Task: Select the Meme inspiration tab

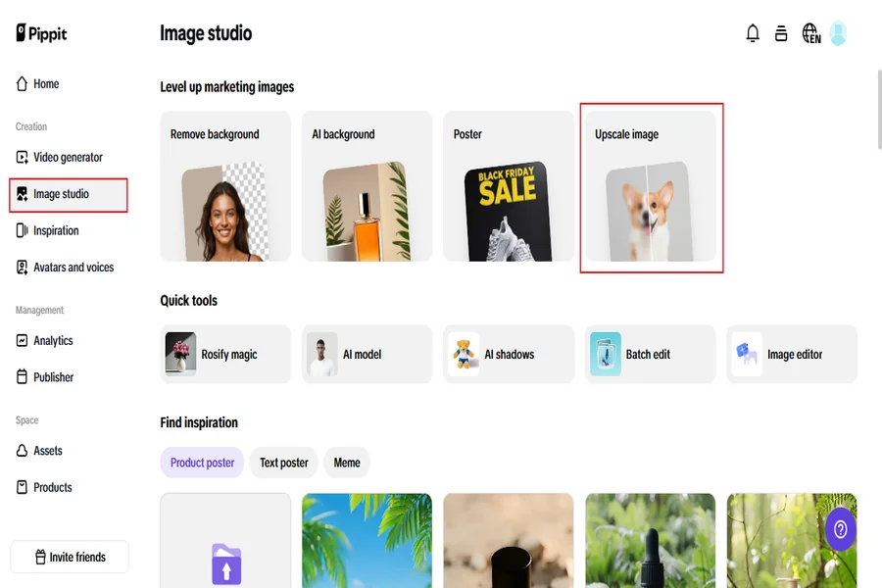Action: click(347, 463)
